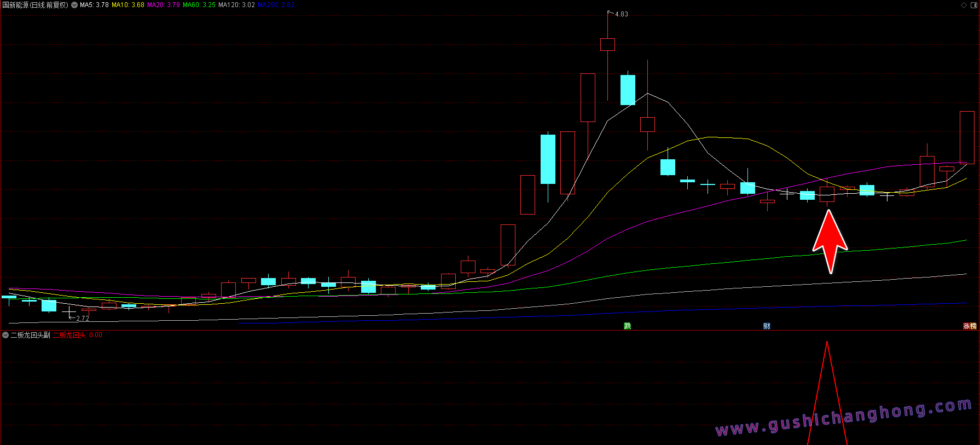Select the 4.83 high price label

point(621,14)
